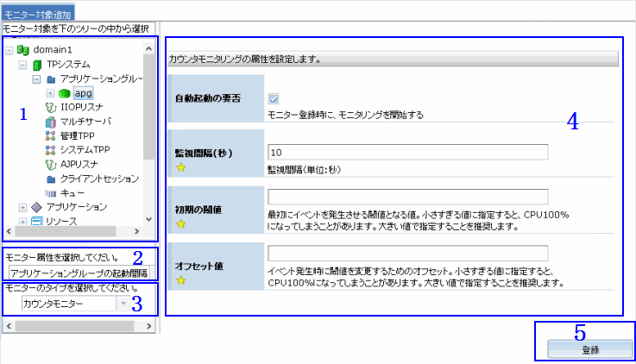Click the 監視間隔(秒) input field

[408, 152]
